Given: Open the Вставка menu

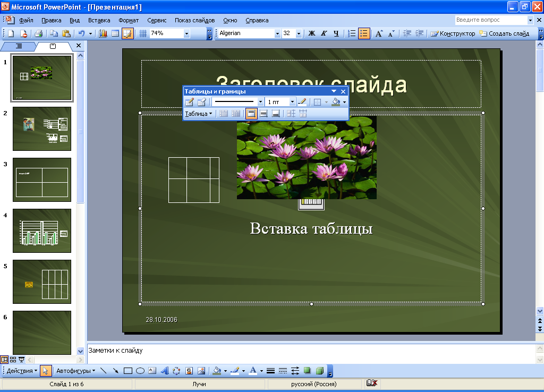Looking at the screenshot, I should (99, 20).
